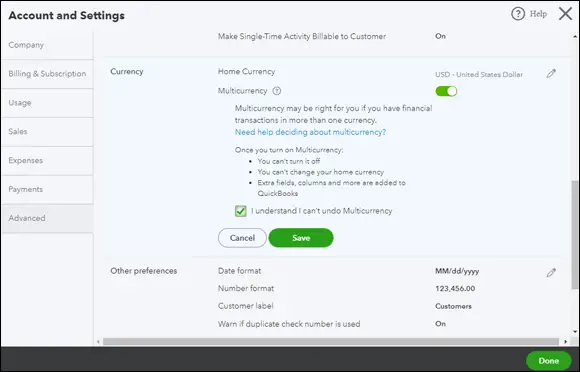Click the Currency section heading
Viewport: 580px width, 372px height.
(127, 72)
